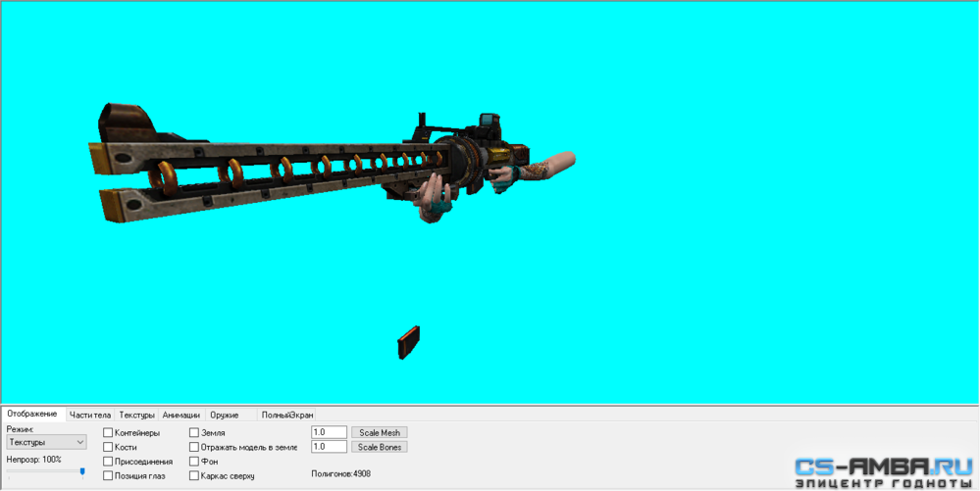
Task: Focus the Scale Mesh value field
Action: click(329, 432)
